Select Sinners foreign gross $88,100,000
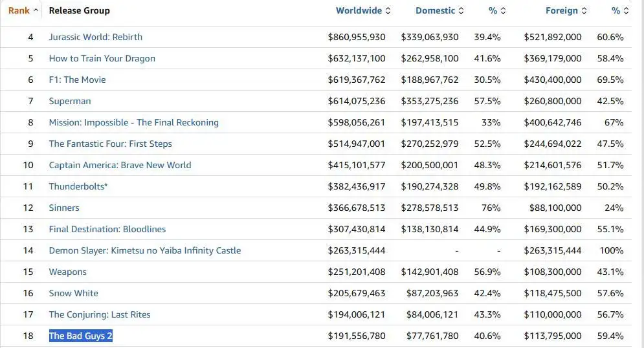This screenshot has width=644, height=348. pyautogui.click(x=555, y=208)
